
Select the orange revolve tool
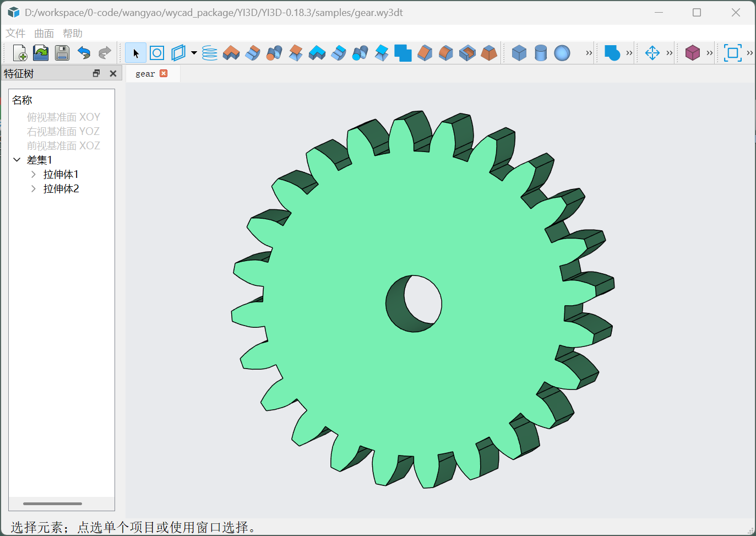[253, 53]
